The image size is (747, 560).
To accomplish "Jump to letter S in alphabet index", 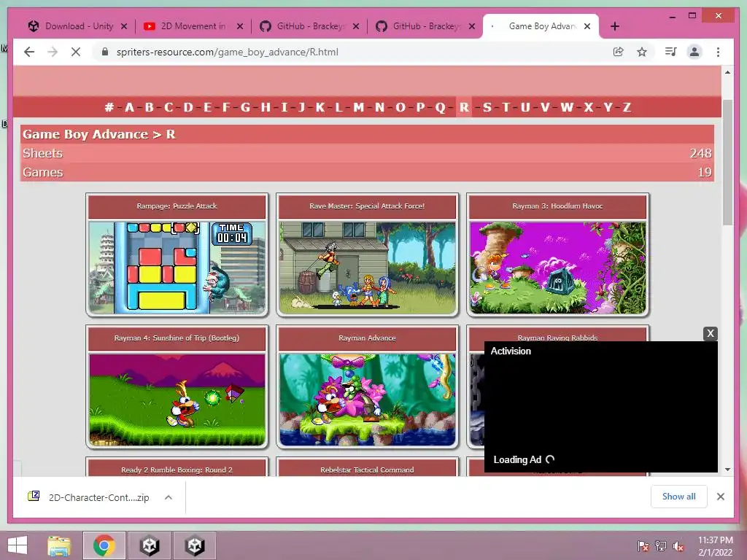I will [487, 107].
